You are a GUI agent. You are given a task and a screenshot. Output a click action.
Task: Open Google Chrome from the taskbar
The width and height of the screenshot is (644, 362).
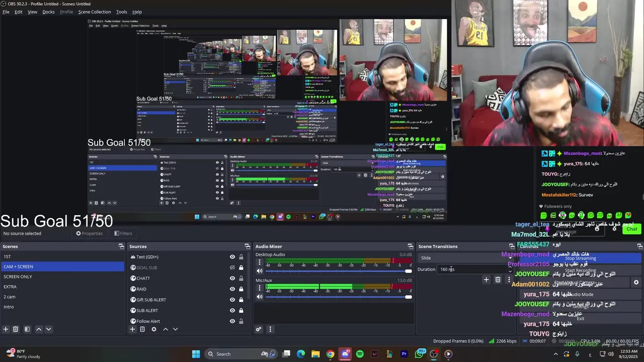(x=330, y=354)
